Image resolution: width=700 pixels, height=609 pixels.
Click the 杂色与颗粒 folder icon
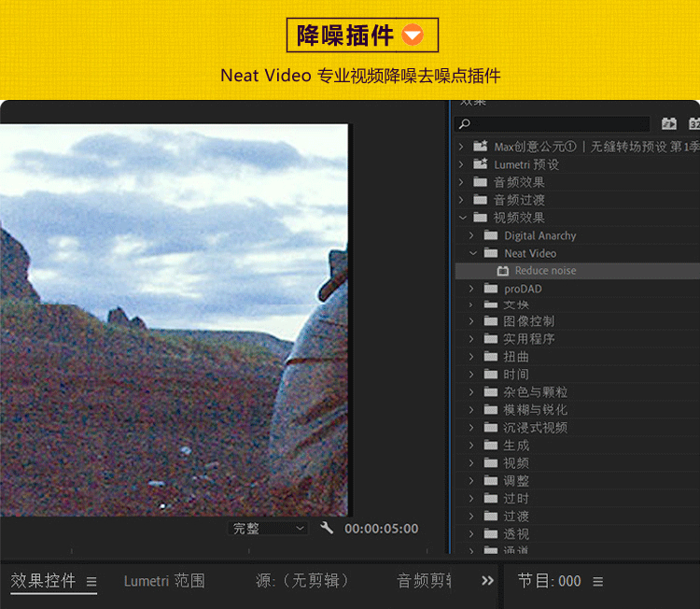pyautogui.click(x=491, y=392)
